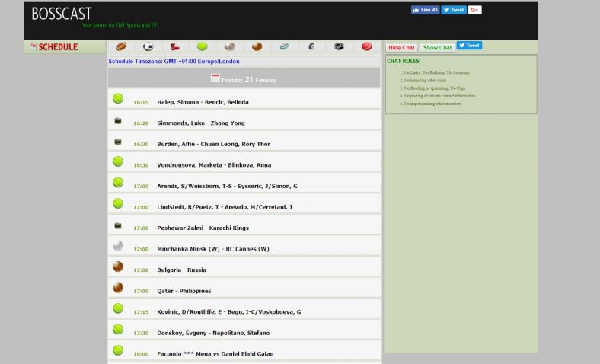Open Qatar - Philippines game
Image resolution: width=600 pixels, height=364 pixels.
(184, 291)
